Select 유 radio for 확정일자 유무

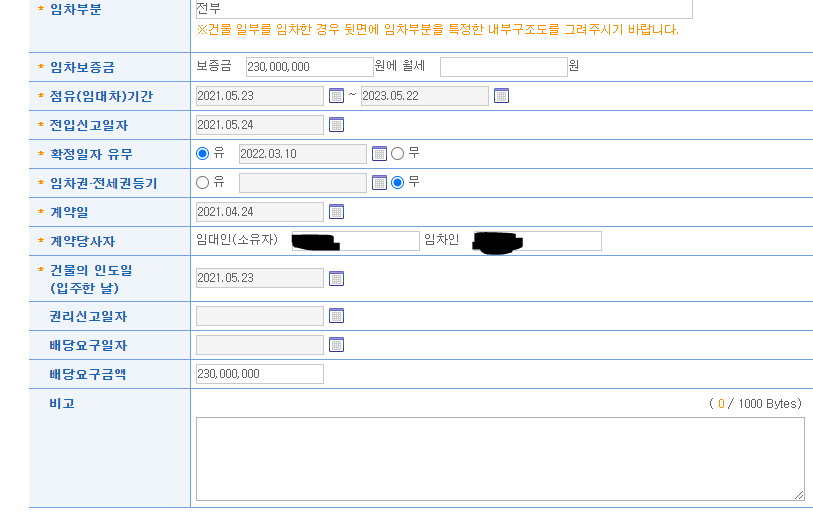[203, 154]
